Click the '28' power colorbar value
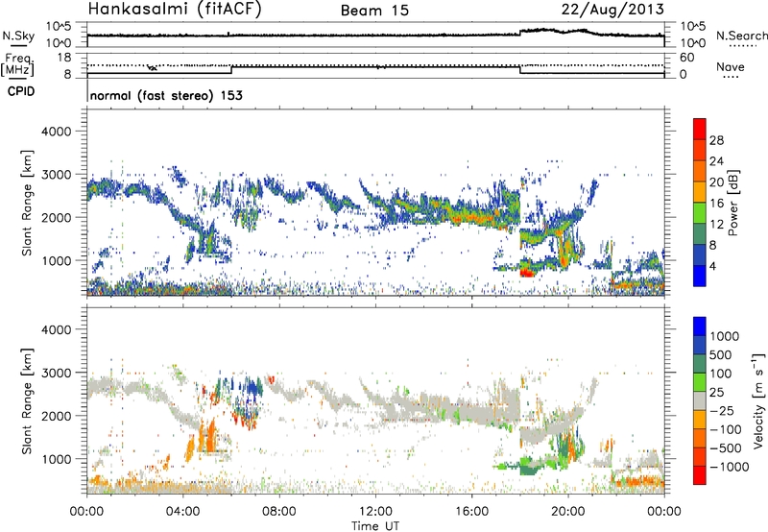Screen dimensions: 768x532 pos(716,140)
